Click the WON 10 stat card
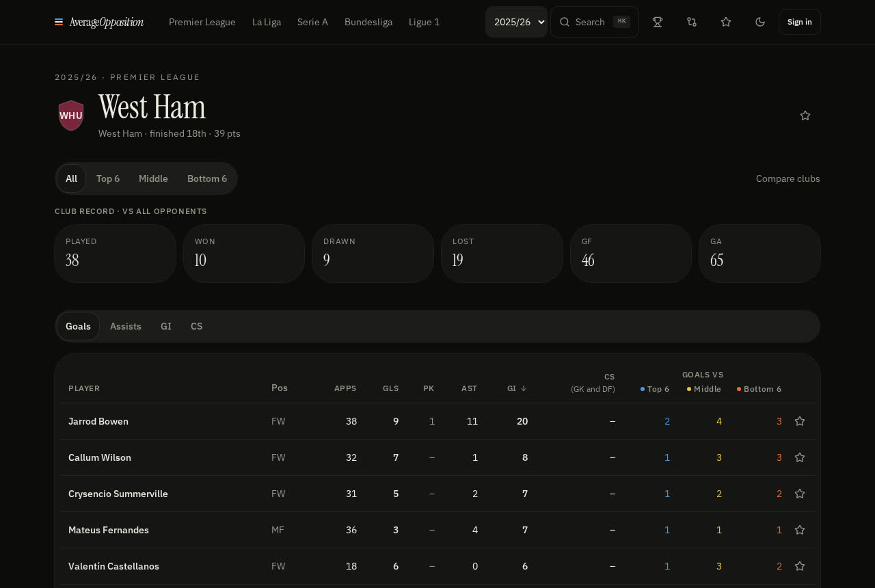 244,254
